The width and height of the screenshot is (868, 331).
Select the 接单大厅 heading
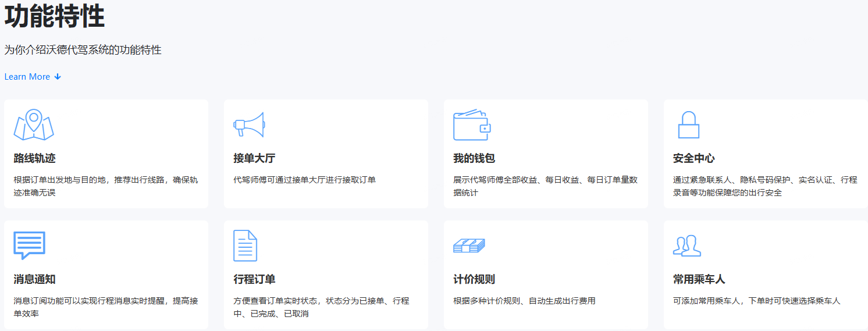(x=254, y=158)
